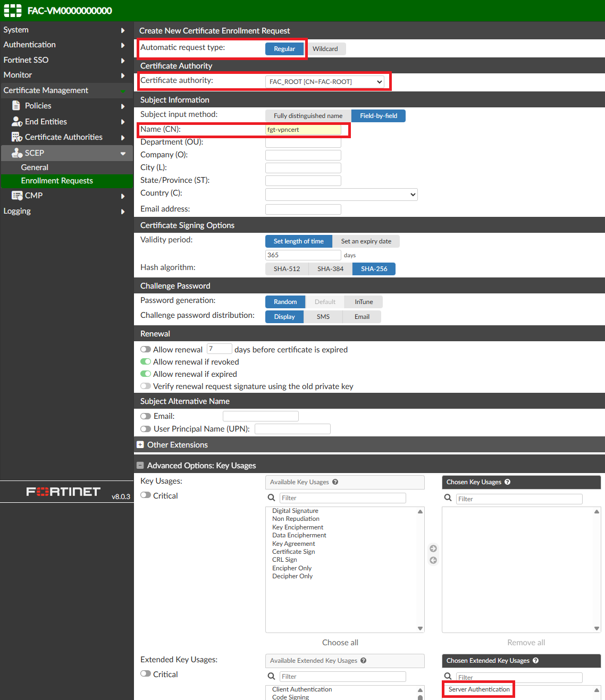Select Email challenge password distribution
Image resolution: width=605 pixels, height=700 pixels.
tap(362, 317)
